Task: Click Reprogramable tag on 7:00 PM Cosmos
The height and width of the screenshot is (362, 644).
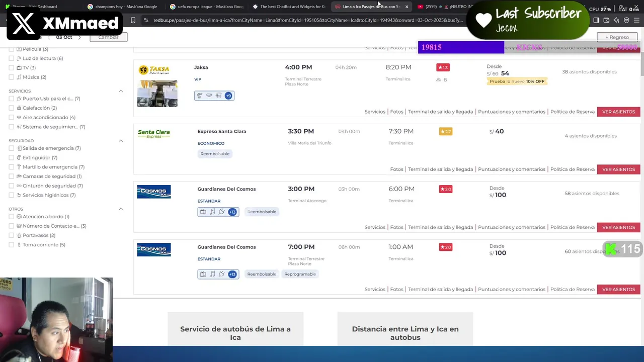Action: pos(300,274)
